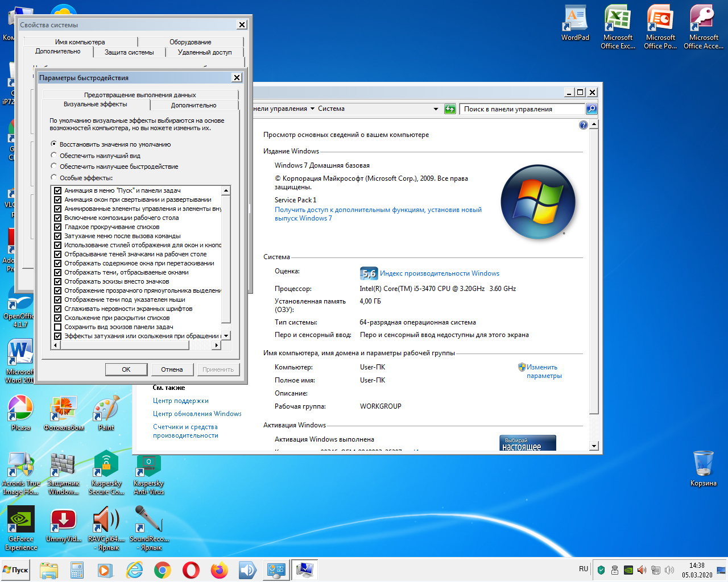Screen dimensions: 728x582
Task: Switch to 'Предотвращение выполнения данных' tab
Action: [140, 95]
